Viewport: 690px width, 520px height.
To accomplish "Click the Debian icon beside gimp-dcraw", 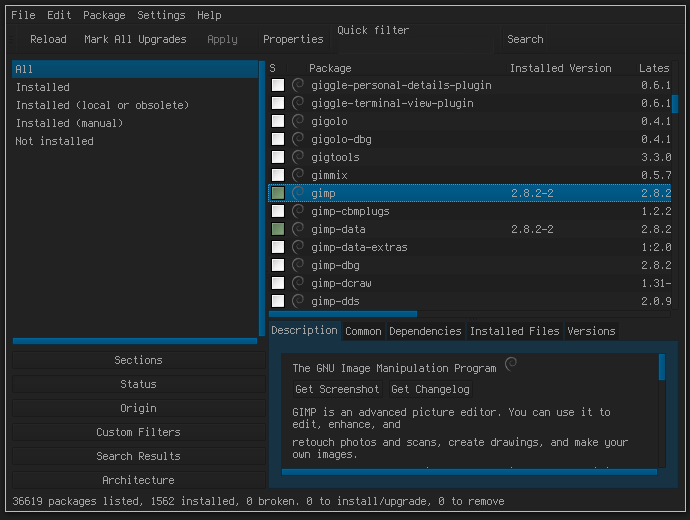I will (x=298, y=283).
